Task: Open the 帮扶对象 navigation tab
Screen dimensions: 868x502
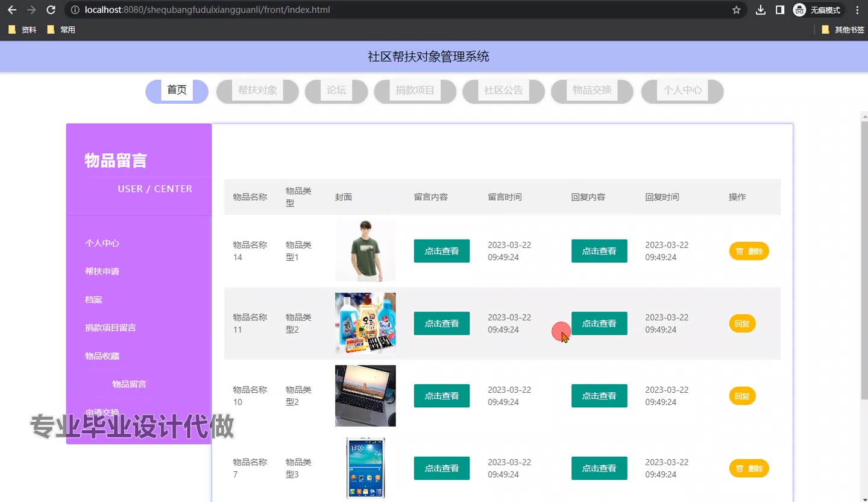Action: click(x=257, y=91)
